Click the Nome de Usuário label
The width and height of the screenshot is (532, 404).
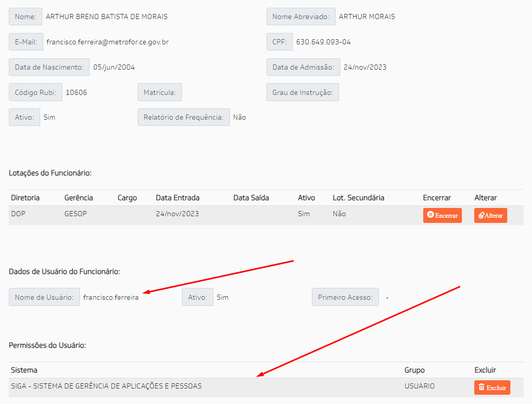tap(44, 297)
